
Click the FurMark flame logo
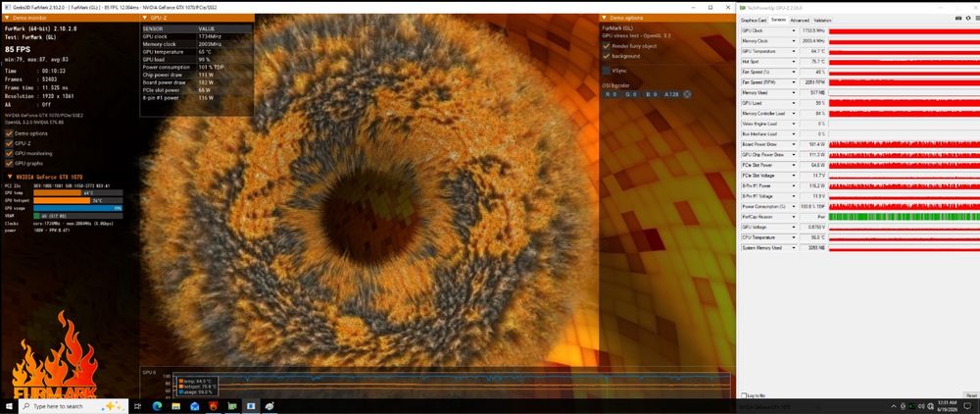click(x=55, y=354)
